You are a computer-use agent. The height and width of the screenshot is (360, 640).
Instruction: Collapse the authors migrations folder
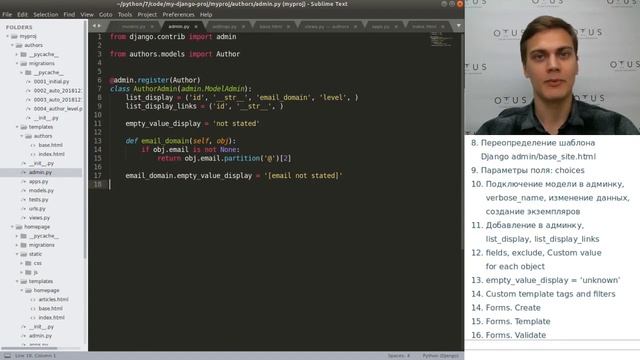click(17, 63)
